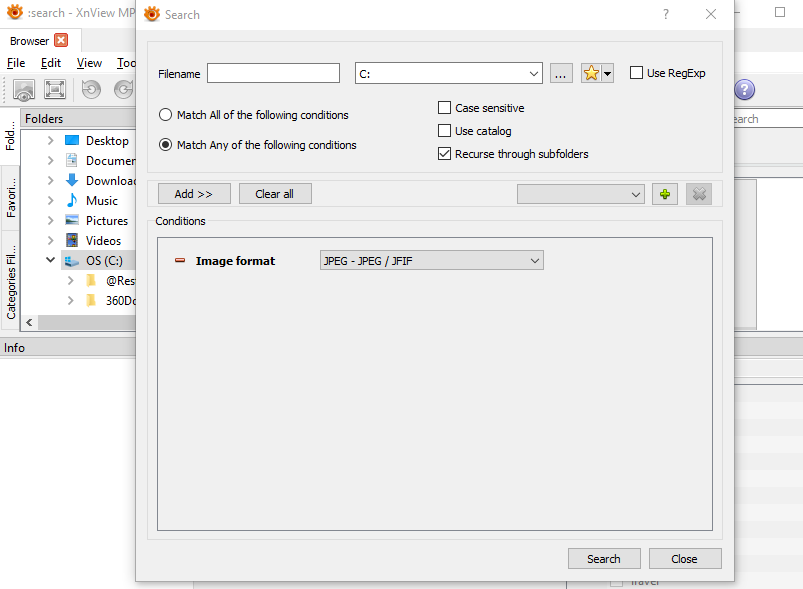Click the XnView MP logo in Search title bar
The image size is (803, 589).
coord(152,14)
